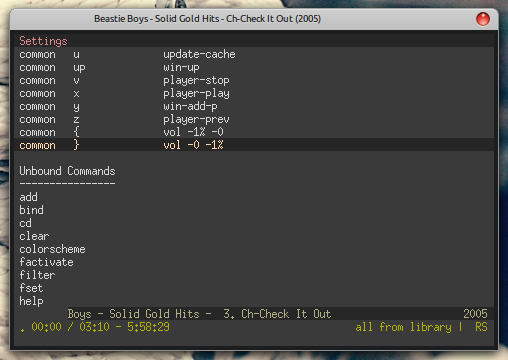
Task: Click the 2005 year in title line
Action: point(475,314)
